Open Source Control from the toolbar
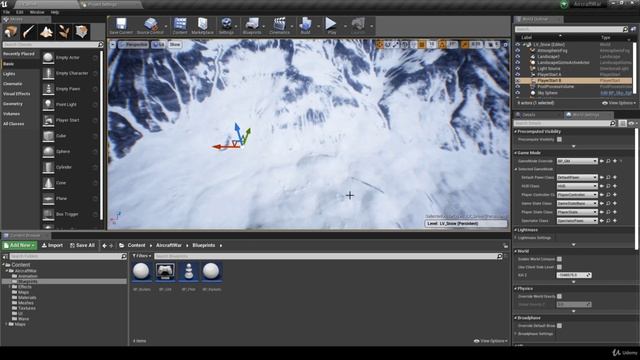The height and width of the screenshot is (360, 640). click(x=150, y=24)
